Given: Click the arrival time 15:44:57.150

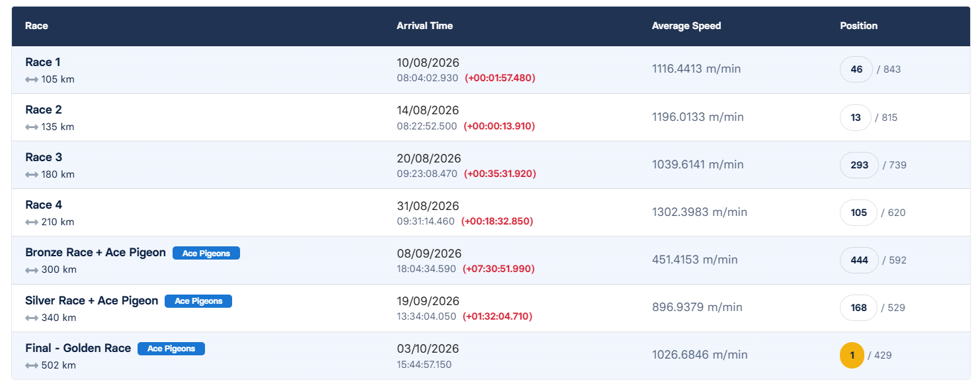Looking at the screenshot, I should tap(425, 365).
